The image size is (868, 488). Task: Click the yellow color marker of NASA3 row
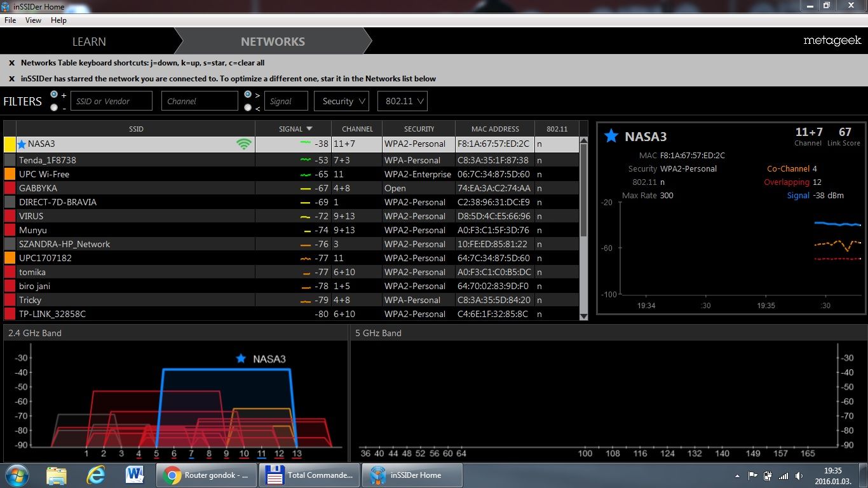click(x=10, y=144)
